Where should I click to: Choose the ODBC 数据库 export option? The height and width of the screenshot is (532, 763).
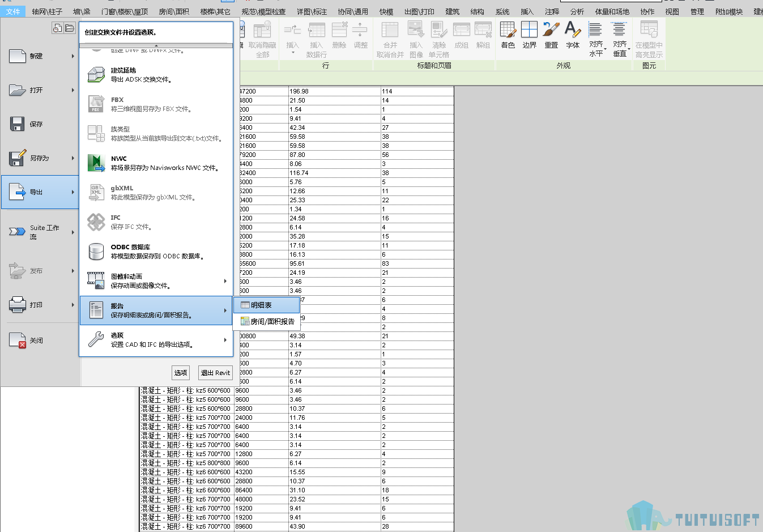[156, 252]
